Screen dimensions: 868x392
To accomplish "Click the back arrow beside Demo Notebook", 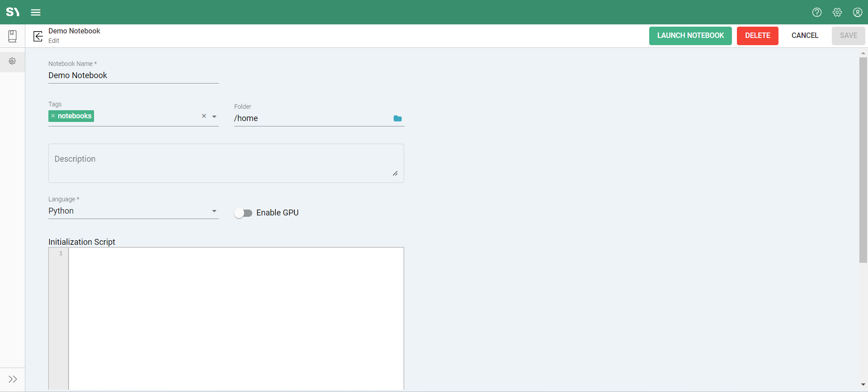I will (x=38, y=36).
